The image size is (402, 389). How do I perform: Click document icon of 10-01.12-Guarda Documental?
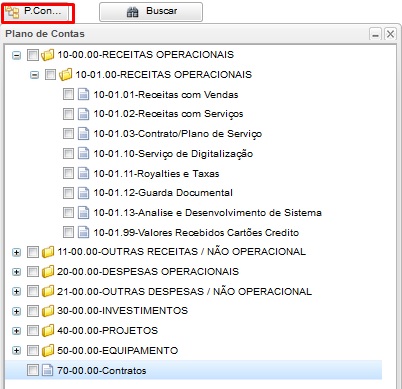pos(83,193)
